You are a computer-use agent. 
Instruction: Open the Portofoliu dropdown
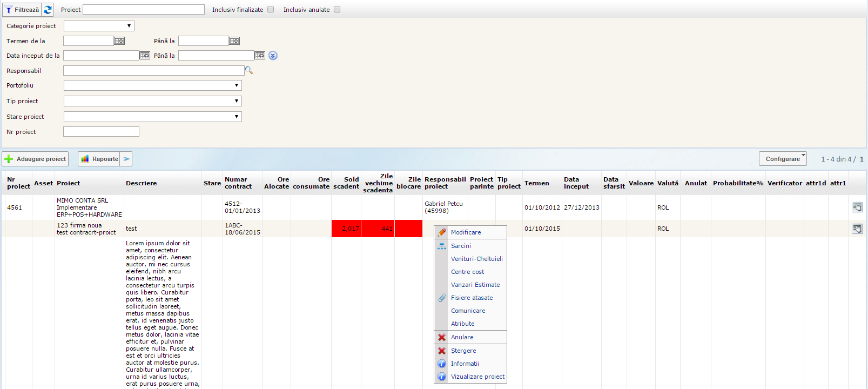152,85
